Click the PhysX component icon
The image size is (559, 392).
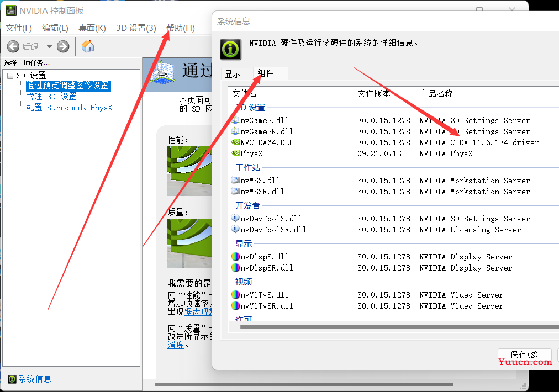235,153
